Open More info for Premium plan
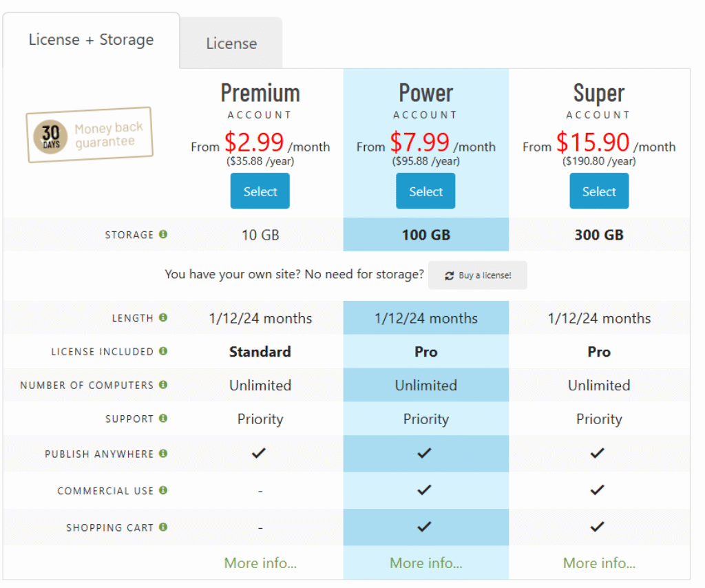705x588 pixels. tap(260, 563)
